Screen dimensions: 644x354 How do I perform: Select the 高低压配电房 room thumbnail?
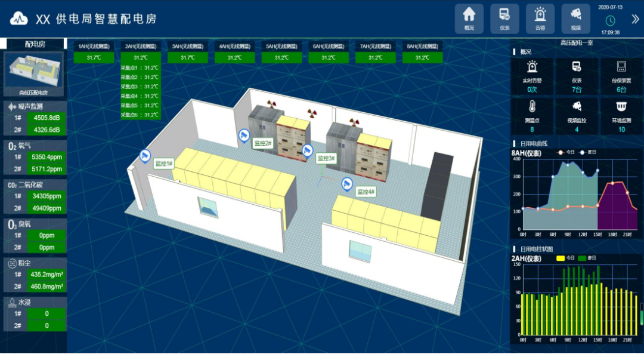(34, 74)
